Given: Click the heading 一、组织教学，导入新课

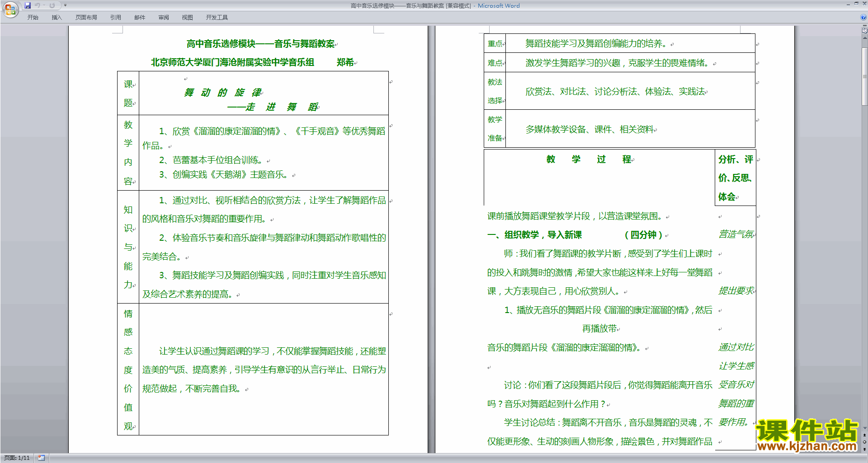Looking at the screenshot, I should pos(534,235).
